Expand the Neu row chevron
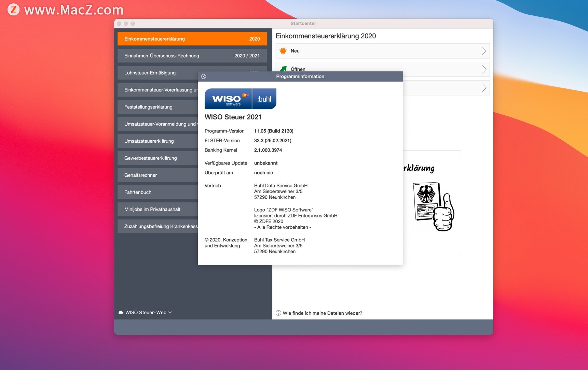The height and width of the screenshot is (370, 588). point(484,51)
